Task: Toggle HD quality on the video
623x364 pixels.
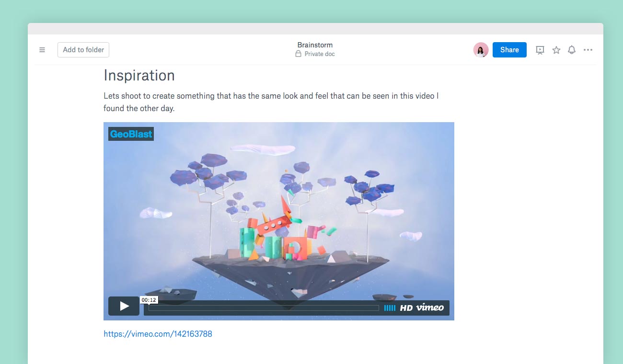Action: click(406, 308)
